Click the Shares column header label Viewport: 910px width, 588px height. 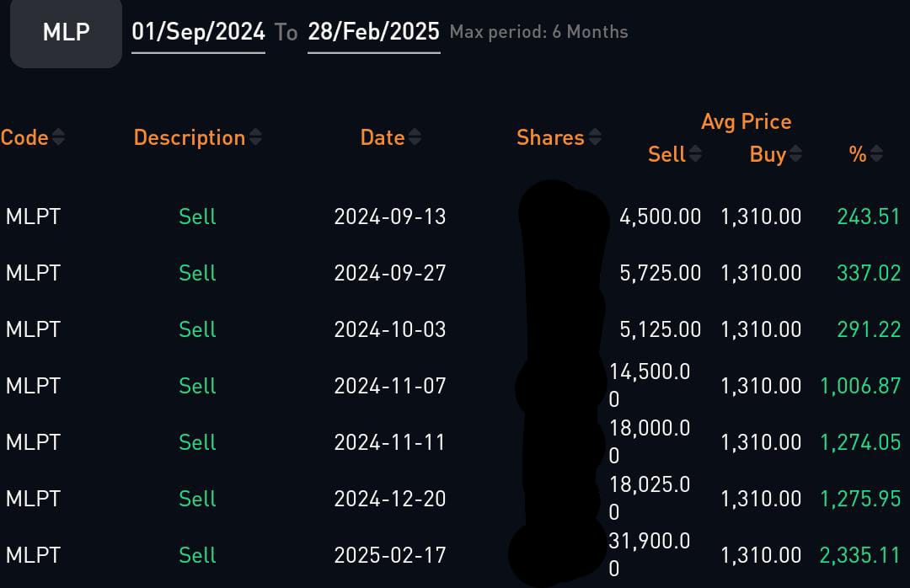click(x=549, y=137)
